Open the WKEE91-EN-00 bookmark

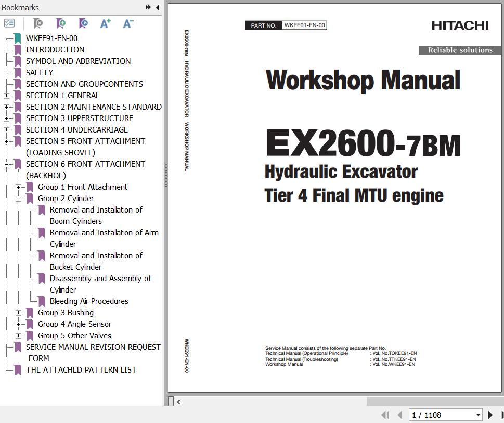51,38
